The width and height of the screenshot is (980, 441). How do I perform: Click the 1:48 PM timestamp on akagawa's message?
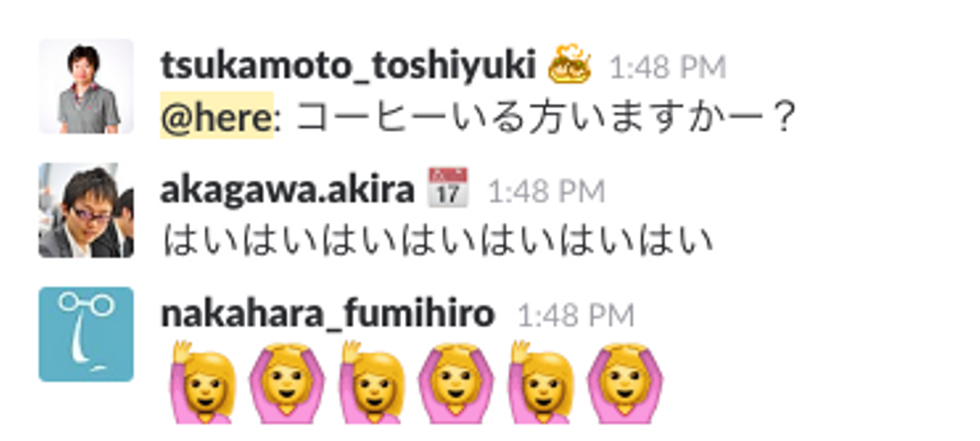[546, 192]
